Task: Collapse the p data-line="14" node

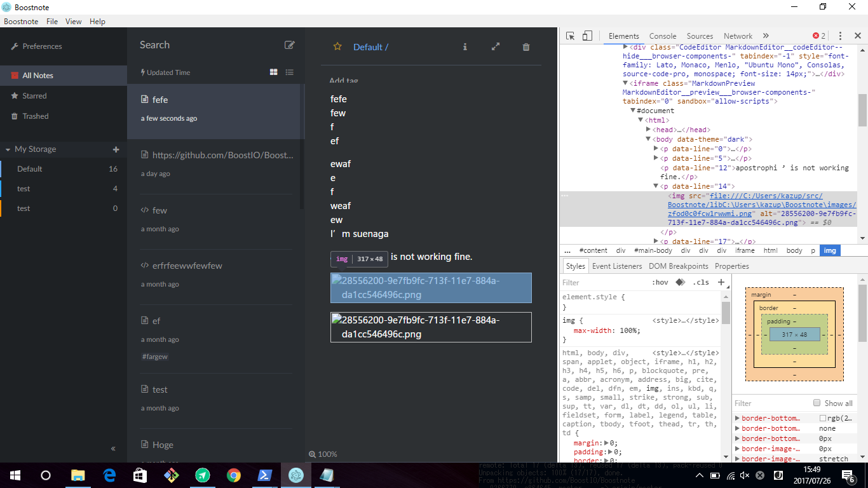Action: point(656,186)
